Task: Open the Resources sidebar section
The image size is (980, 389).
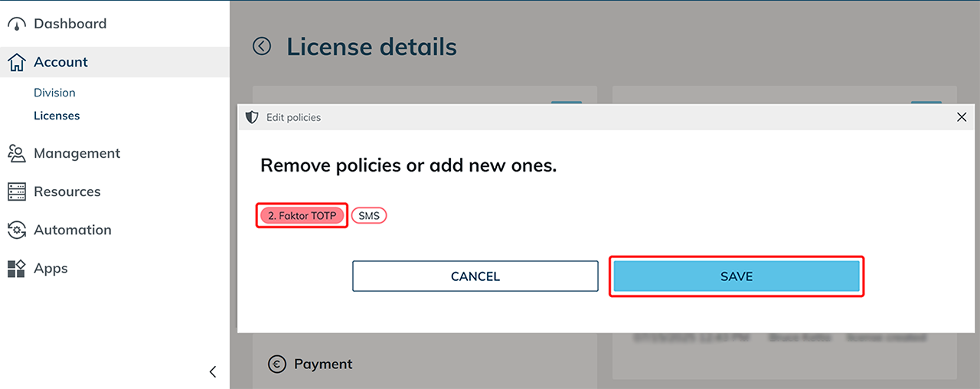Action: click(x=67, y=192)
